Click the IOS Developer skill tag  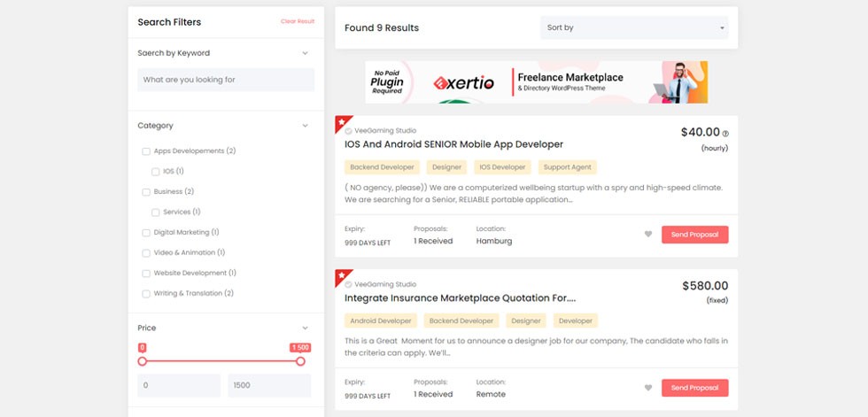(502, 167)
